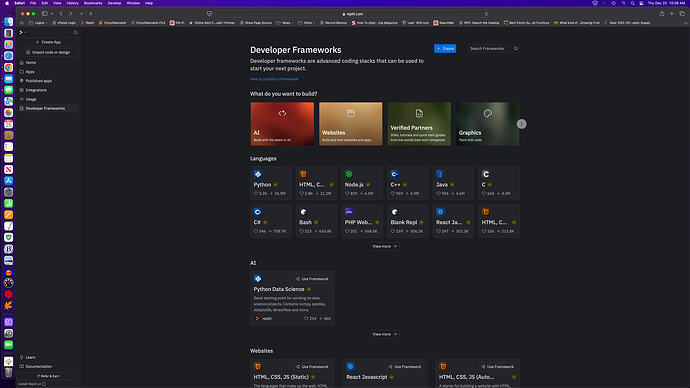Open the News bookmarks folder

[x=284, y=22]
